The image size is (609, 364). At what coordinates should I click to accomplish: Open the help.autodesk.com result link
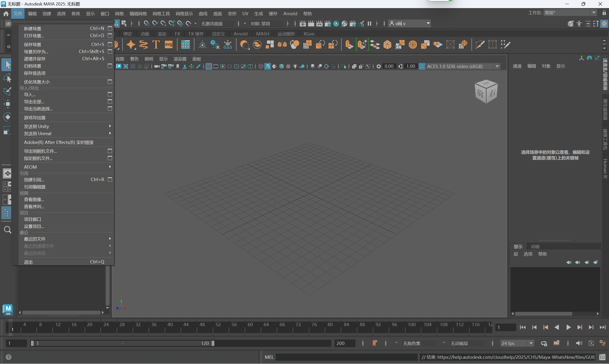point(515,357)
